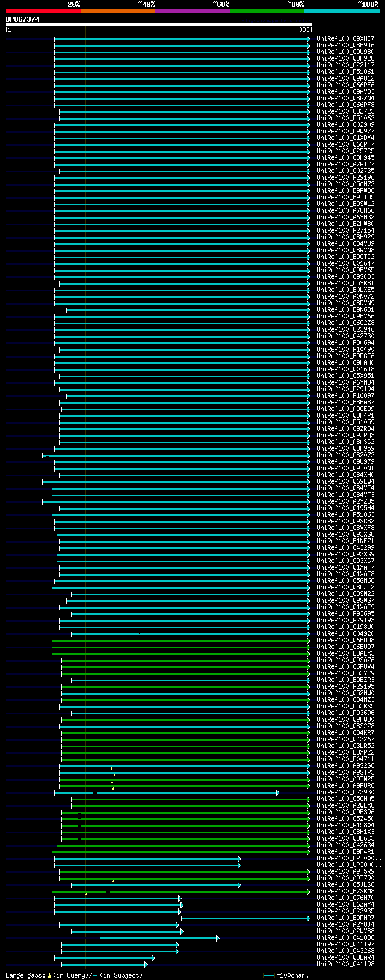Screen dimensions: 385x980
Task: Select the UniRef100_Q3EAR4 label
Action: coord(345,957)
